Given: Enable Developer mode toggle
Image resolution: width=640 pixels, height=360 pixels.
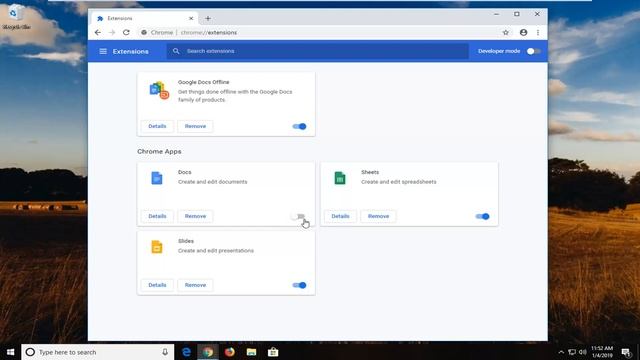Looking at the screenshot, I should [533, 51].
